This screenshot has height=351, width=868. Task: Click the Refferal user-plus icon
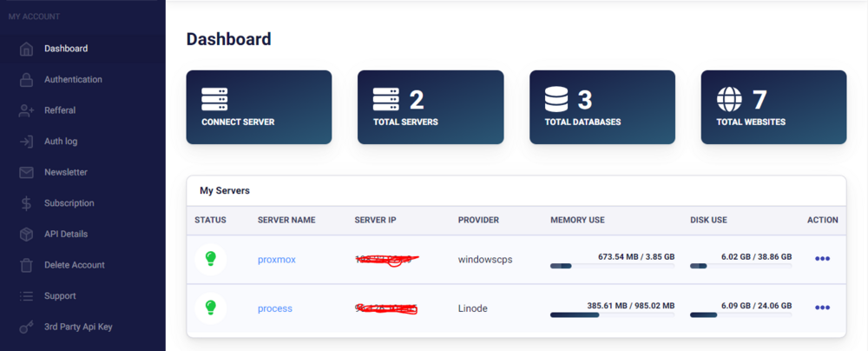coord(27,110)
